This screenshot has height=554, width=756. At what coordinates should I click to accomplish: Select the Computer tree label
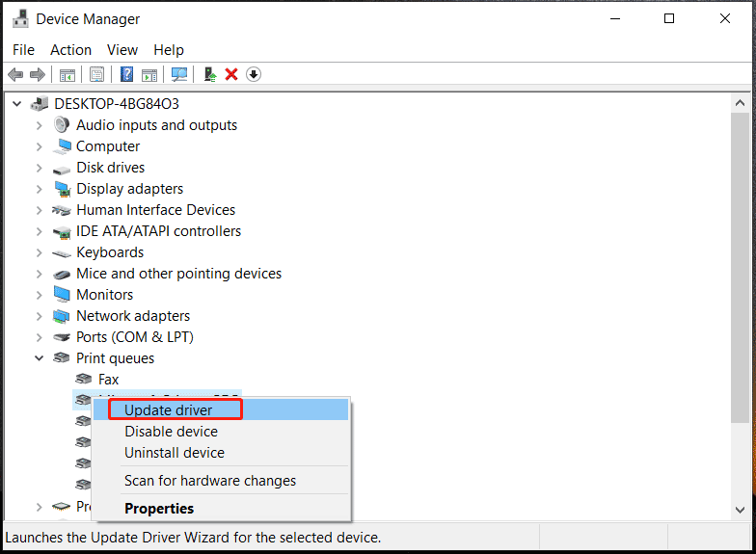click(108, 146)
